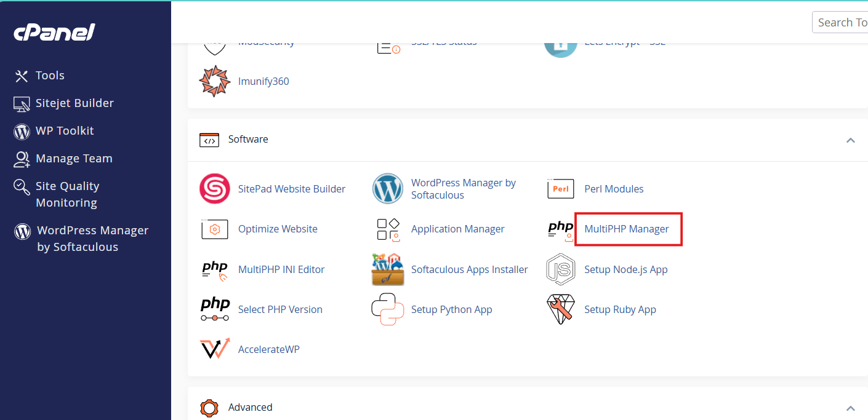Open Select PHP Version using its icon
The width and height of the screenshot is (868, 420).
coord(214,309)
